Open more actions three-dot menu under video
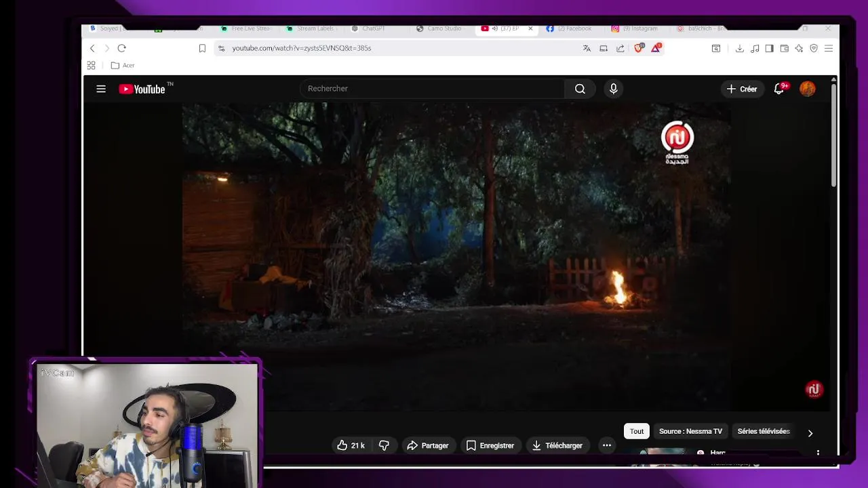This screenshot has width=868, height=488. (607, 445)
